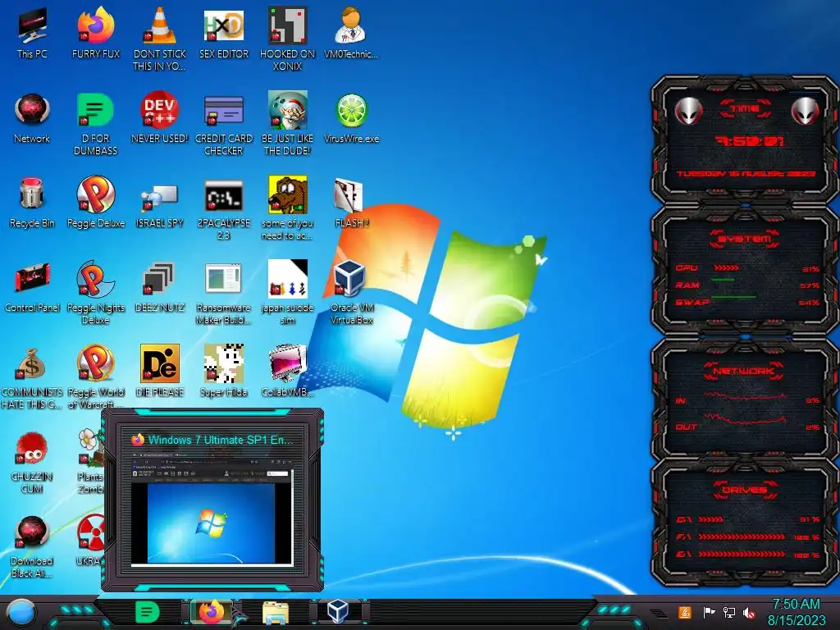This screenshot has width=840, height=630.
Task: Switch to Firefox in the taskbar
Action: click(x=212, y=612)
